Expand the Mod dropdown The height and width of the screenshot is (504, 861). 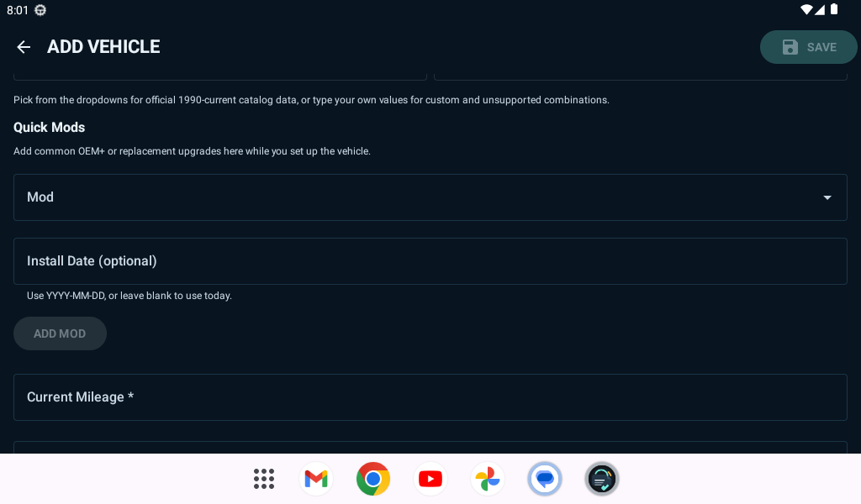(430, 197)
